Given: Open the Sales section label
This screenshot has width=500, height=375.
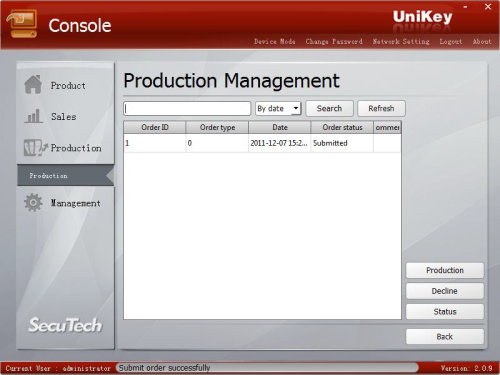Looking at the screenshot, I should [x=64, y=117].
